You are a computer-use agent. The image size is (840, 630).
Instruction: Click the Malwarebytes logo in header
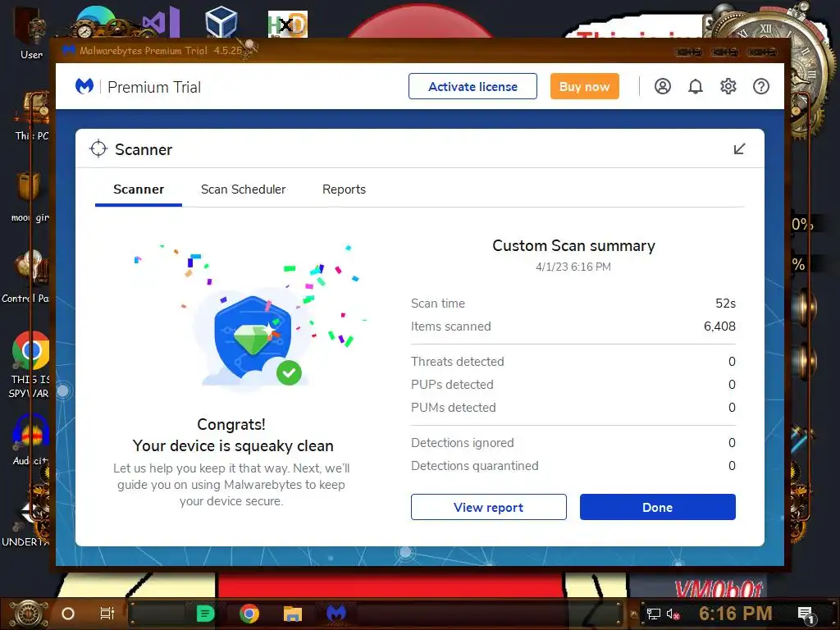[x=84, y=86]
